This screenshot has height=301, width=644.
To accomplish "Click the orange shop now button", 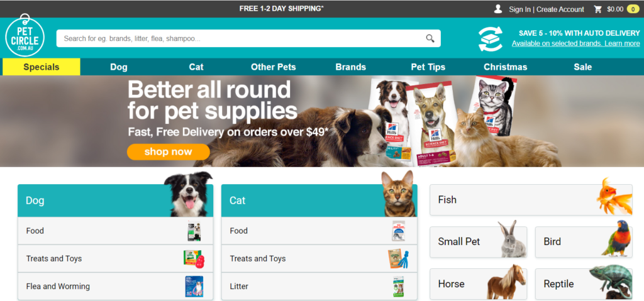I will coord(169,152).
